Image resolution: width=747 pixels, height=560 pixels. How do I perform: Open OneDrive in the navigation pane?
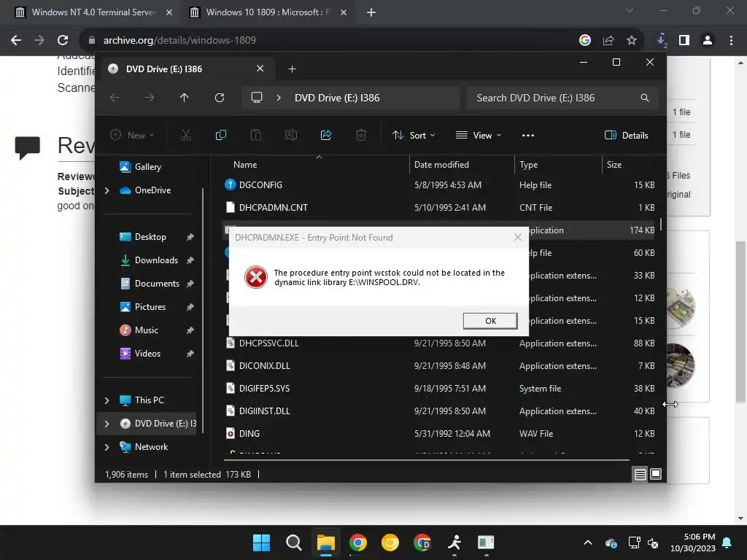coord(145,190)
